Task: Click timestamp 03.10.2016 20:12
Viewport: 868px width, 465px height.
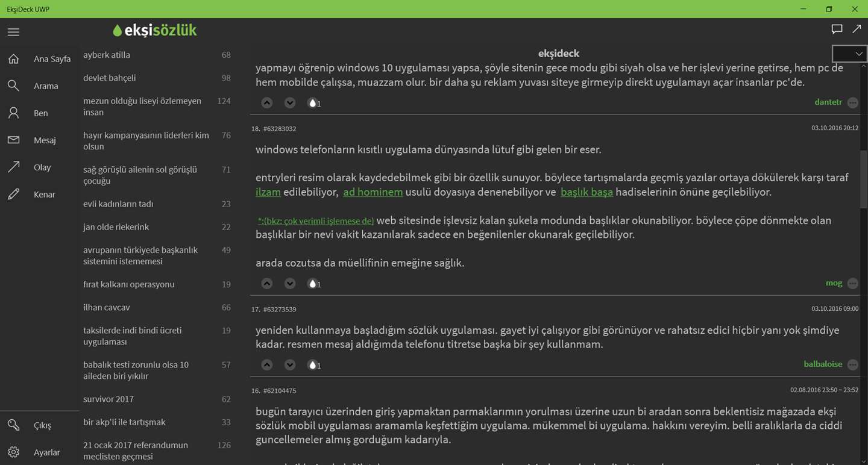Action: click(835, 128)
